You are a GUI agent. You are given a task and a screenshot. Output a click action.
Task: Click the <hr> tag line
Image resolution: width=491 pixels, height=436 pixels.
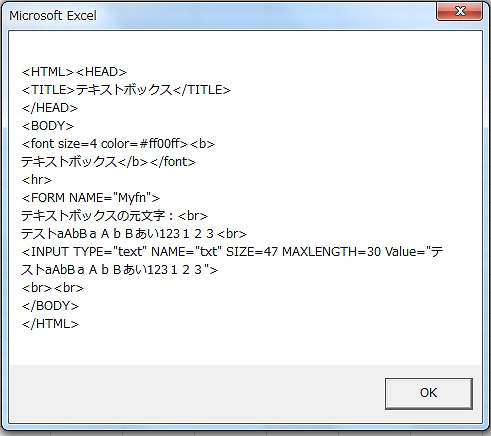pyautogui.click(x=37, y=180)
